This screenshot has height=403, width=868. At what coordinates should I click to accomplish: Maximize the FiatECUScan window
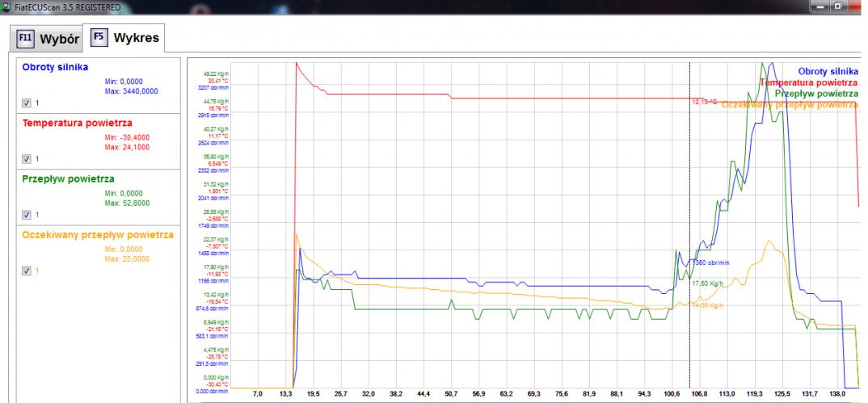pos(837,6)
